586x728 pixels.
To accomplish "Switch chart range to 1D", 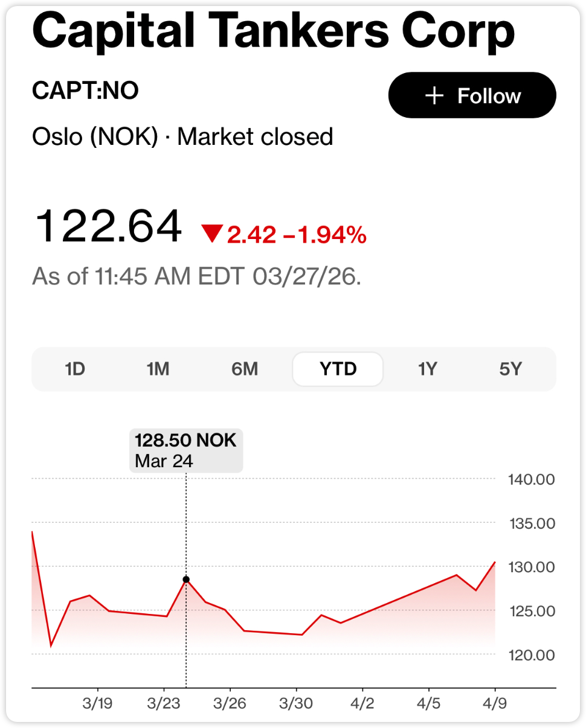I will 75,369.
